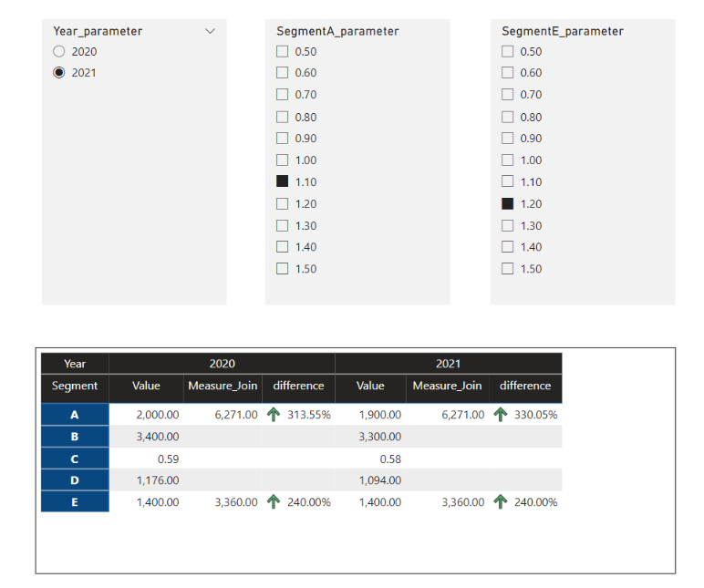Select the 2021 radio button in Year_parameter
The image size is (704, 588).
[58, 72]
